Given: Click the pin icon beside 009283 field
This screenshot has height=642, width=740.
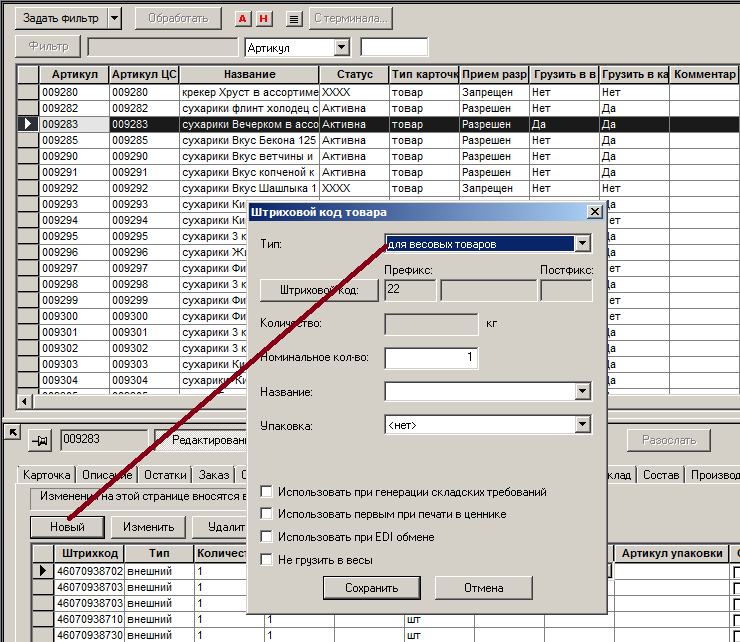Looking at the screenshot, I should point(40,441).
